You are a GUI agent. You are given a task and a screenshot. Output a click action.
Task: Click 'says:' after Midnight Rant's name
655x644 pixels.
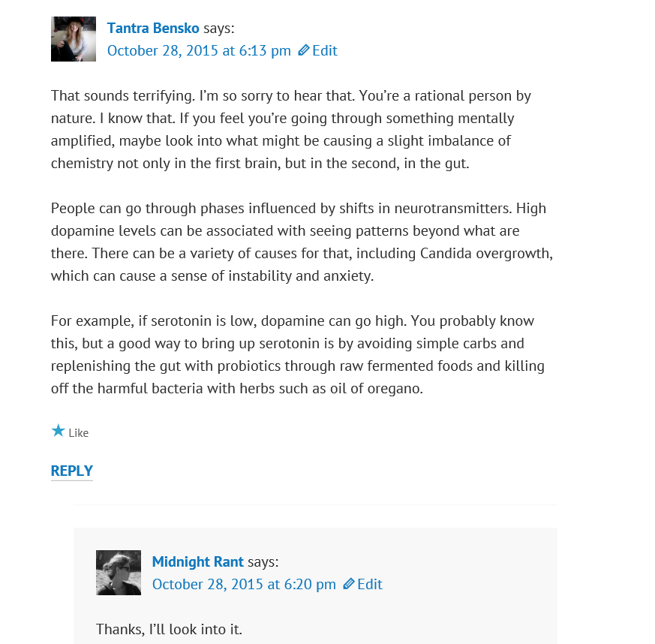[263, 561]
